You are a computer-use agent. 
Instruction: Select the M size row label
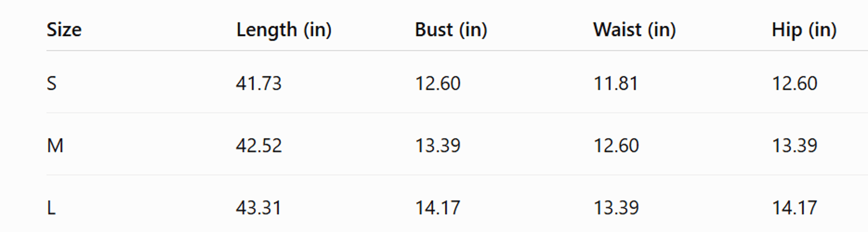tap(55, 145)
